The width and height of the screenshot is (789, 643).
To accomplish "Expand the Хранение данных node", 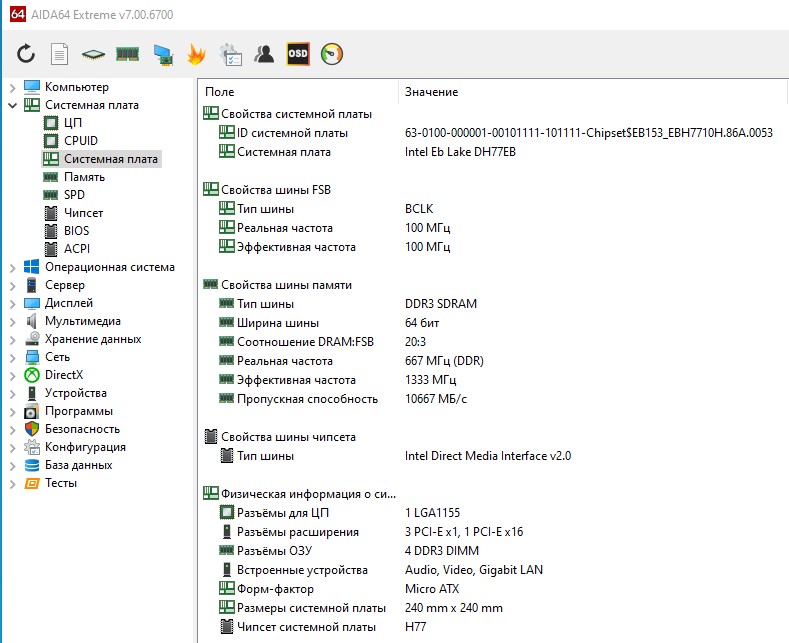I will coord(13,340).
